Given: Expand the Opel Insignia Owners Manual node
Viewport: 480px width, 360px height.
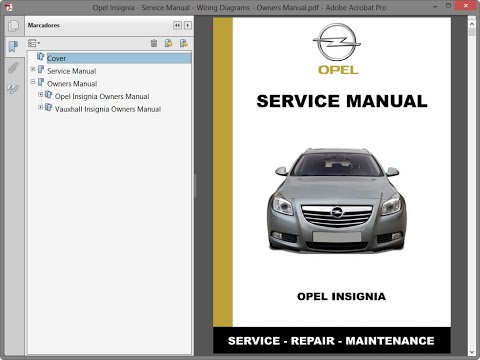Looking at the screenshot, I should tap(40, 94).
